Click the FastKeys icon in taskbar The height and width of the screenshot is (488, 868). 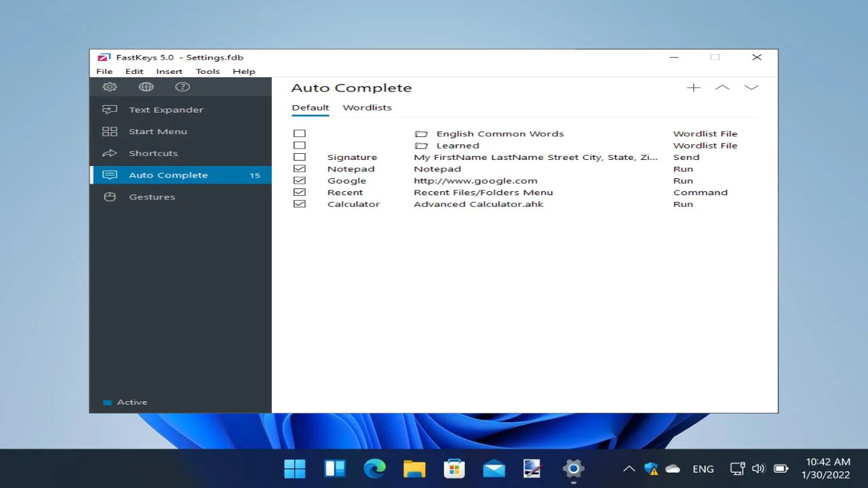point(533,468)
